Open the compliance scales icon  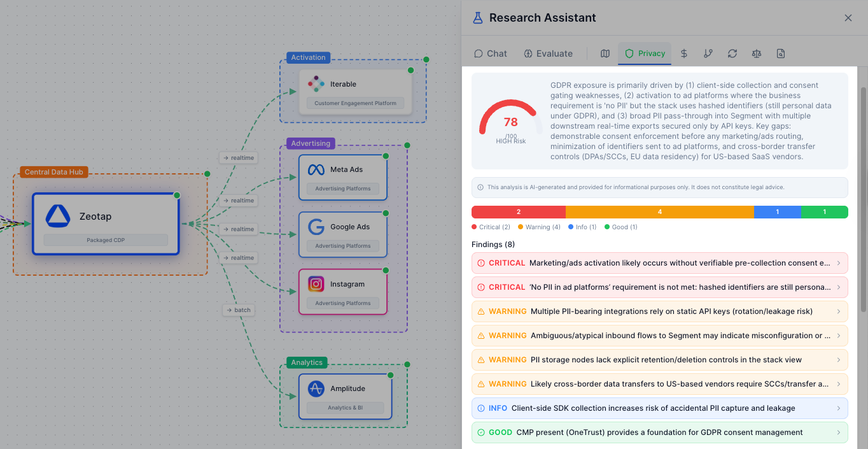(x=756, y=53)
